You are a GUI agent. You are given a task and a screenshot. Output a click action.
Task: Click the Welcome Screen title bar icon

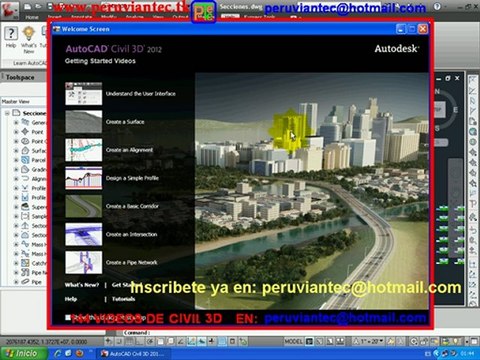pyautogui.click(x=56, y=29)
